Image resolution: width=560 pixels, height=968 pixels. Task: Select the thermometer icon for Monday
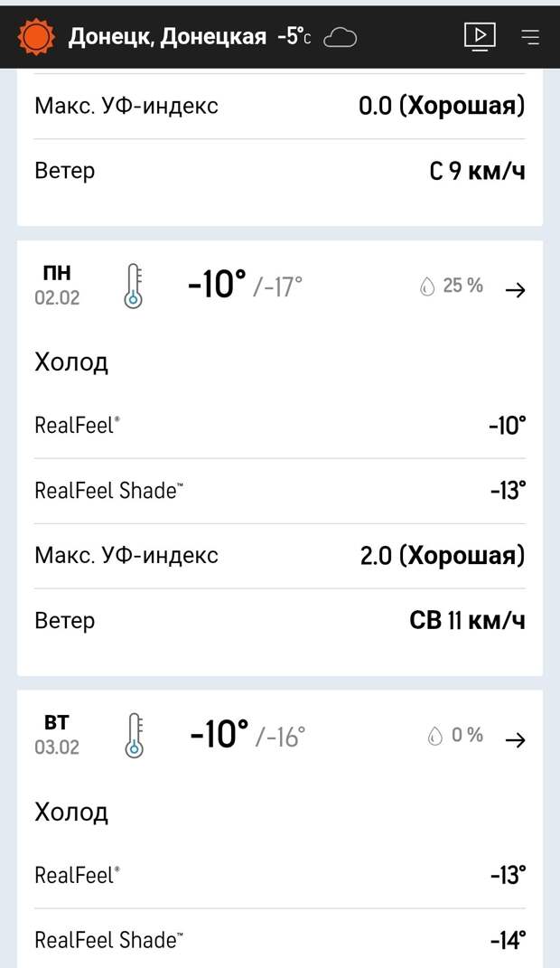pos(134,286)
